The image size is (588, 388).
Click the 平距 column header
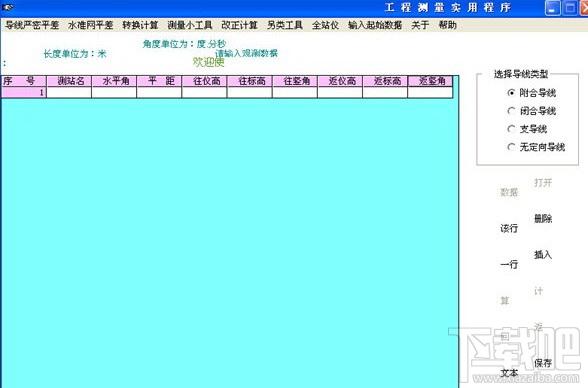click(159, 81)
